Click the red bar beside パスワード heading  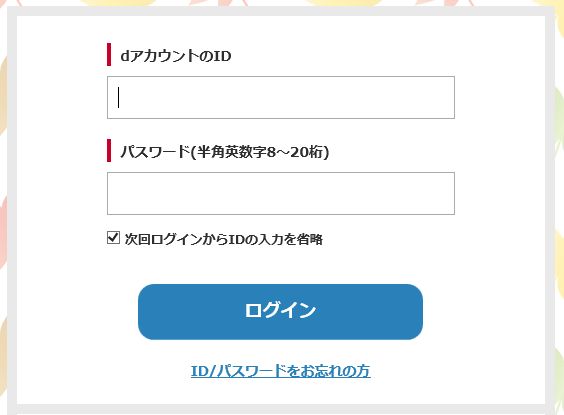click(x=109, y=150)
